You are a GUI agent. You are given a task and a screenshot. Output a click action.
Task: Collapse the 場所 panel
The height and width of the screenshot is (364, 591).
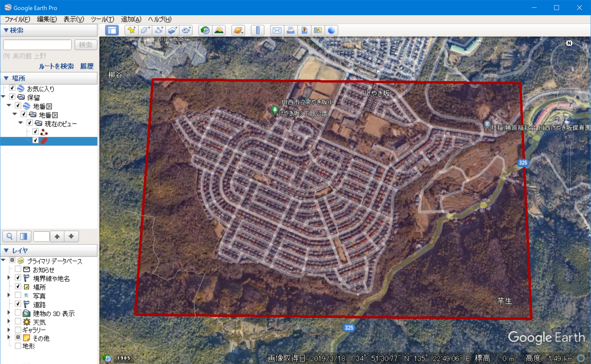6,78
